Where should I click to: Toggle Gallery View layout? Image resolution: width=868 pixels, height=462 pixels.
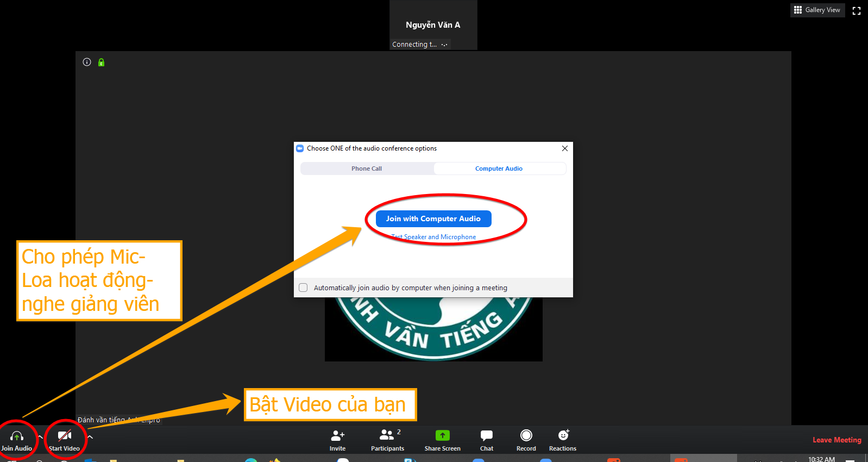[x=817, y=10]
